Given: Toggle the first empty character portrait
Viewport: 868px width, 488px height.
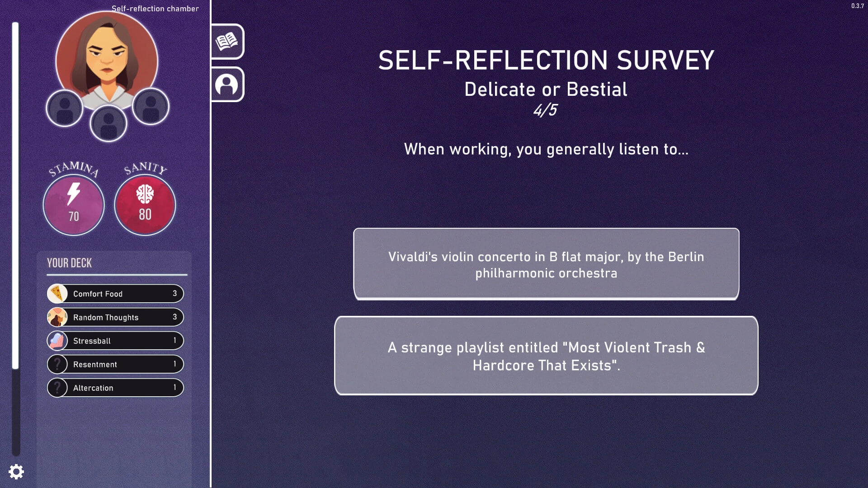Looking at the screenshot, I should pyautogui.click(x=64, y=107).
